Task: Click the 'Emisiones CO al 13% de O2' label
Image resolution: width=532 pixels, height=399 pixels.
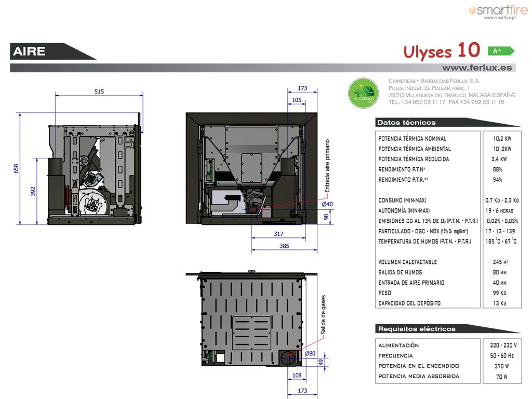Action: pos(428,221)
